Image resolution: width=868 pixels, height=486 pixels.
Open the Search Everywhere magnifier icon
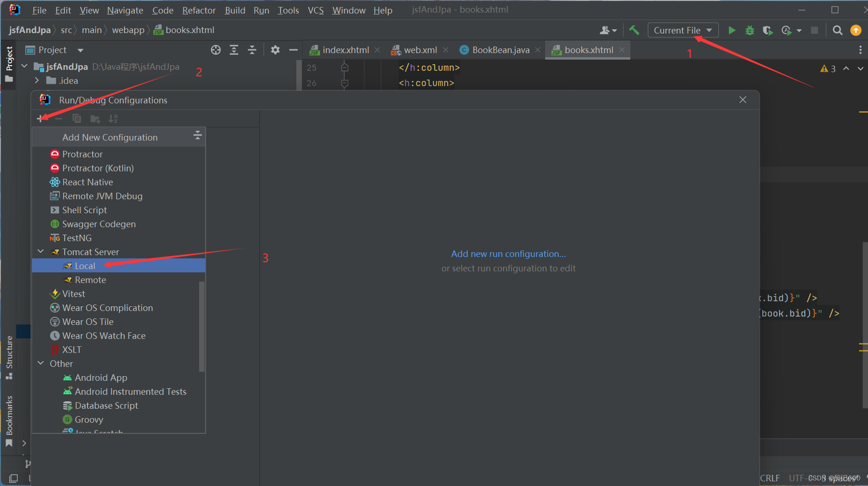[x=837, y=30]
